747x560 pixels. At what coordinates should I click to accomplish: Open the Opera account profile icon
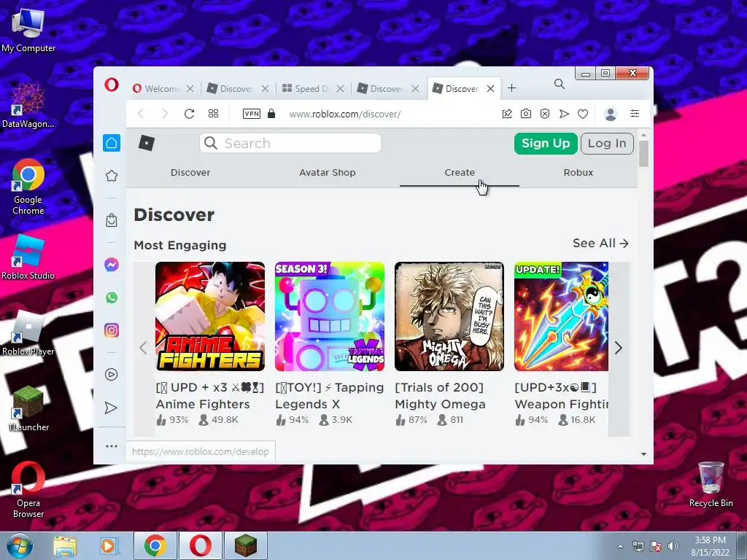click(x=611, y=114)
